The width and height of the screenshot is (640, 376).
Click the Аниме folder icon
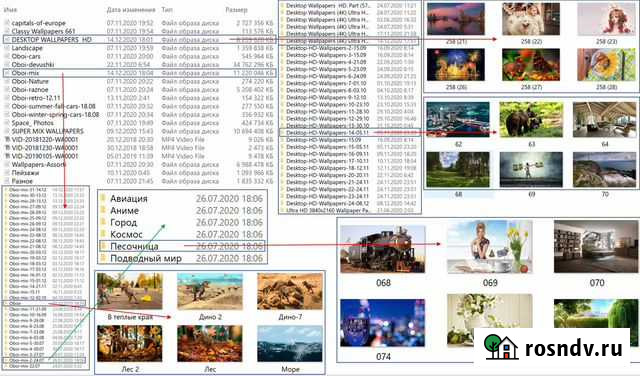pyautogui.click(x=104, y=210)
